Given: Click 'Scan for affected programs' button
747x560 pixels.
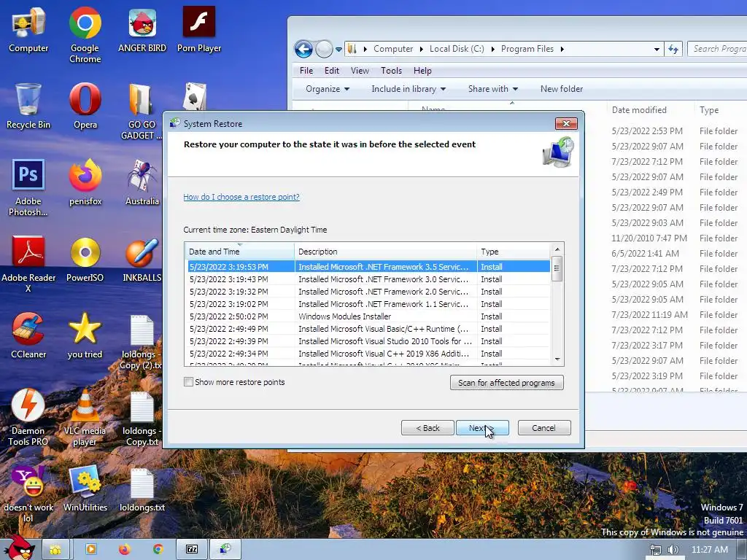Looking at the screenshot, I should coord(506,382).
